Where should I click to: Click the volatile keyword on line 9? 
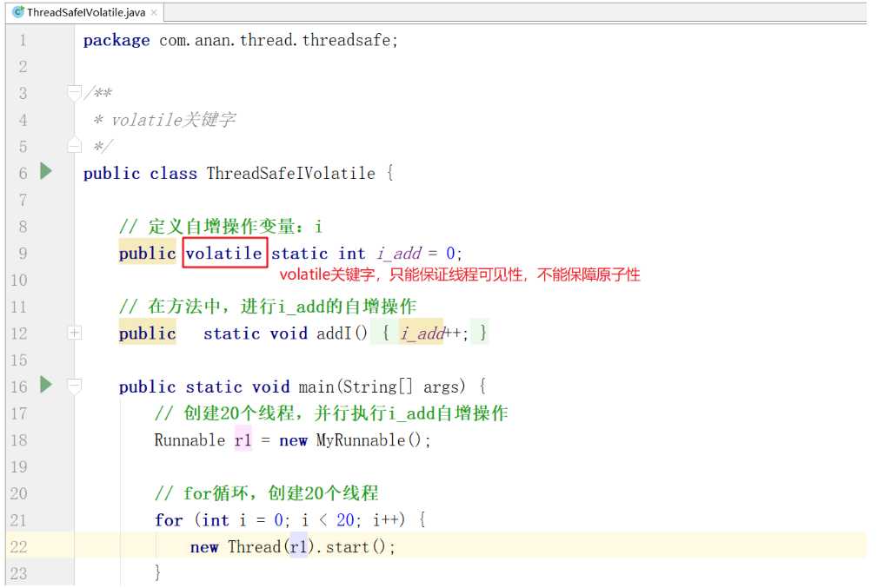(x=224, y=253)
